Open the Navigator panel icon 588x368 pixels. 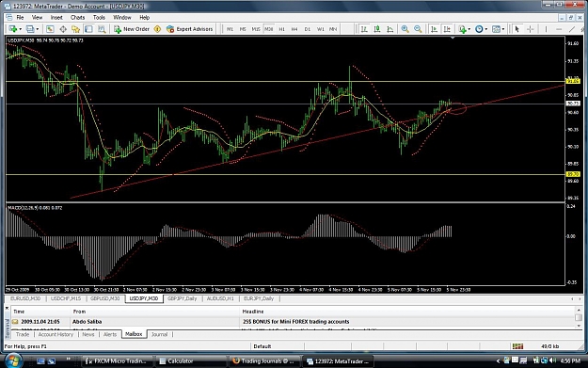coord(76,29)
